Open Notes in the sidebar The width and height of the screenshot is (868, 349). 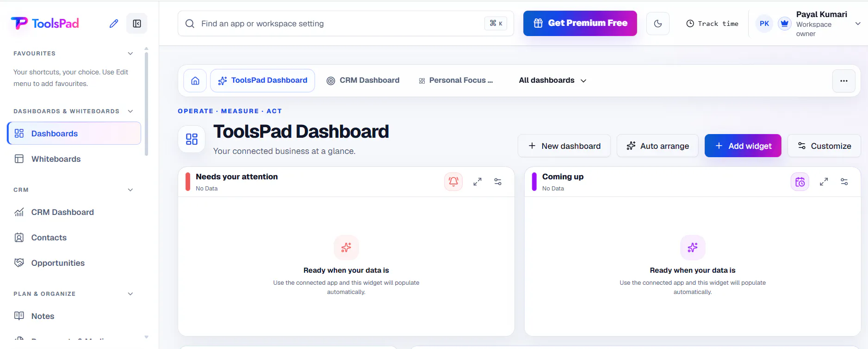(x=74, y=316)
